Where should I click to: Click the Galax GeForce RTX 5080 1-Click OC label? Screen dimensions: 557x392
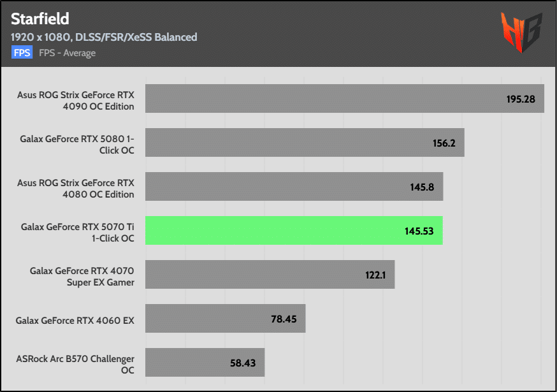point(77,145)
